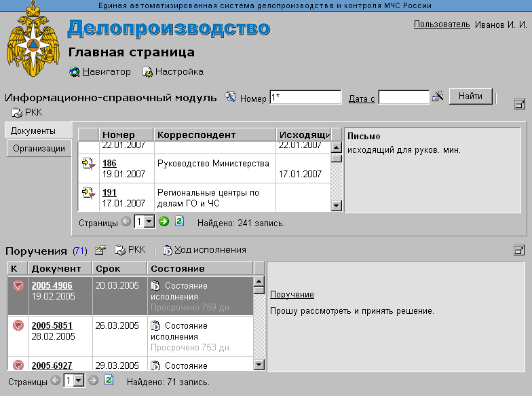
Task: Refresh the documents list
Action: [179, 221]
